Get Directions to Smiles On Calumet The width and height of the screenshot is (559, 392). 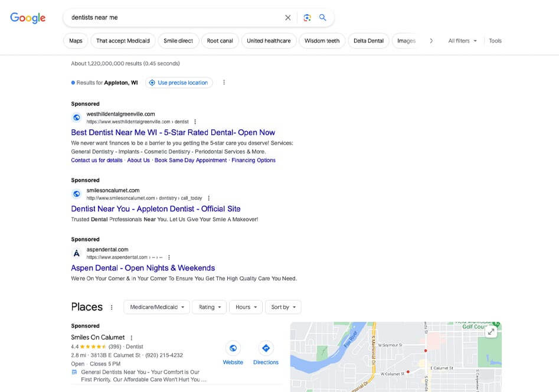point(266,348)
